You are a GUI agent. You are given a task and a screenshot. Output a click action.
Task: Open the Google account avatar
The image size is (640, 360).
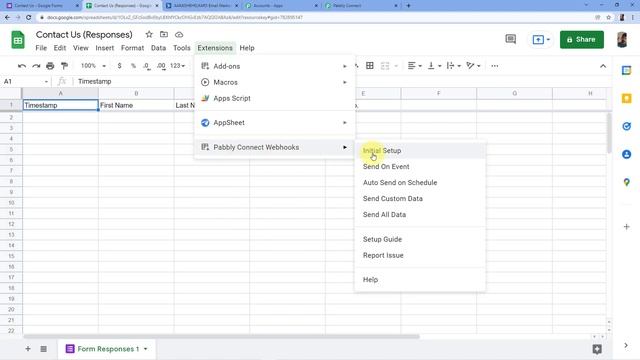point(622,40)
